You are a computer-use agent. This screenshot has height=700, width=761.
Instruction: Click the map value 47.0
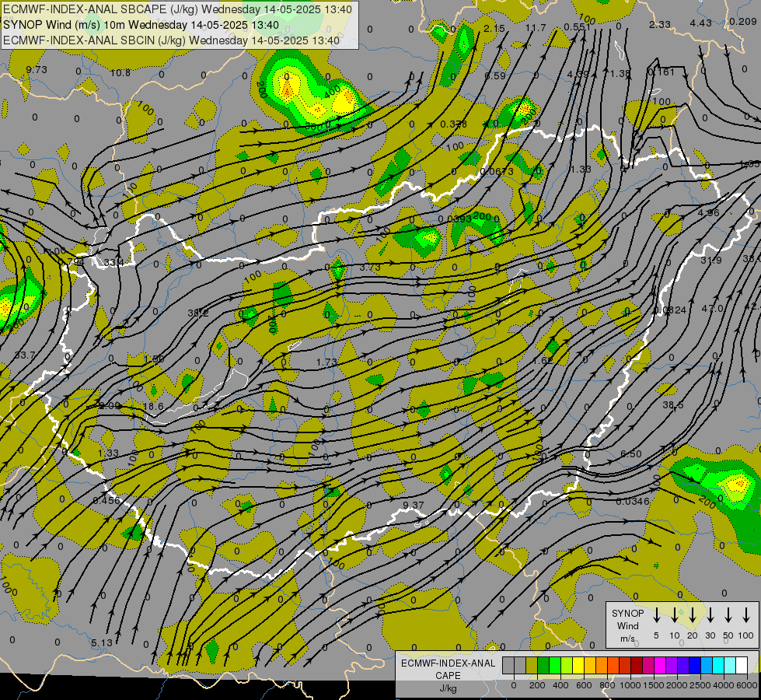pyautogui.click(x=713, y=309)
